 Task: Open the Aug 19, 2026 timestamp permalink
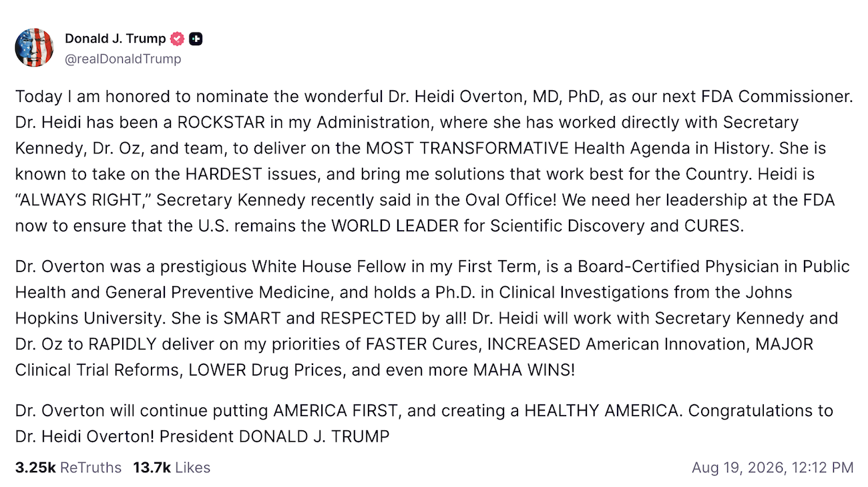pyautogui.click(x=773, y=468)
